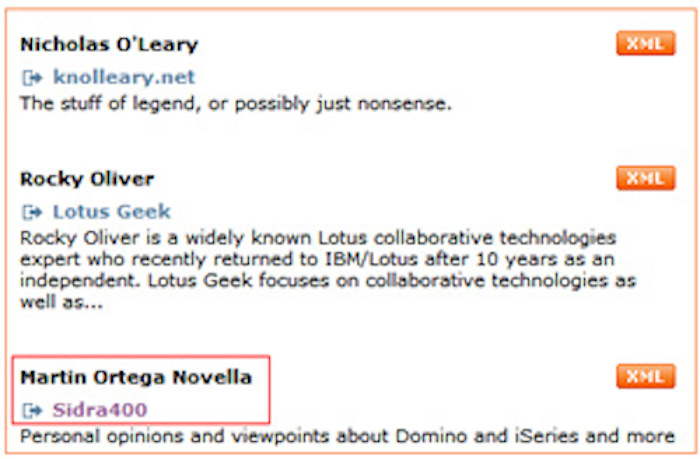
Task: Select the Nicholas O'Leary heading
Action: coord(109,44)
